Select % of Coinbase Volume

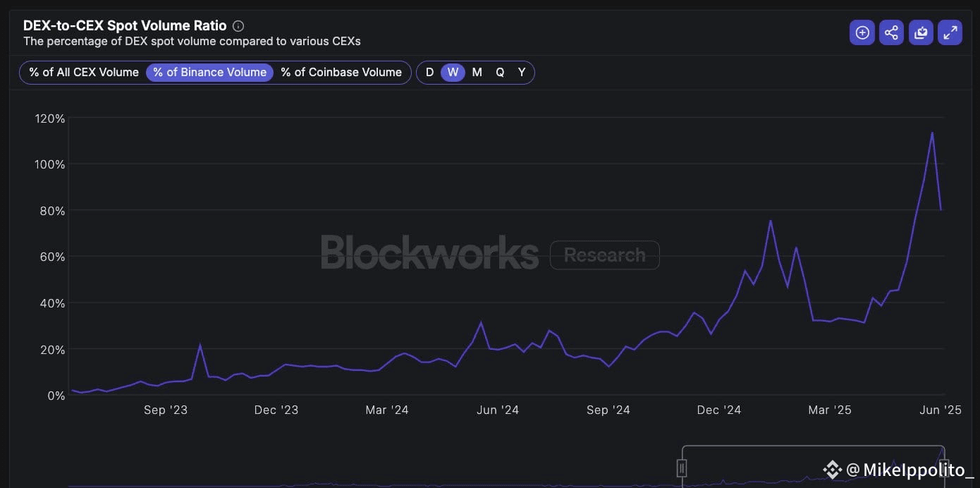pos(341,72)
